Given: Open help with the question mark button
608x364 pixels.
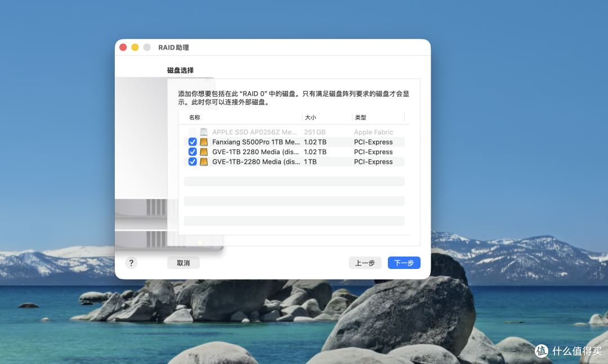Looking at the screenshot, I should pos(131,263).
